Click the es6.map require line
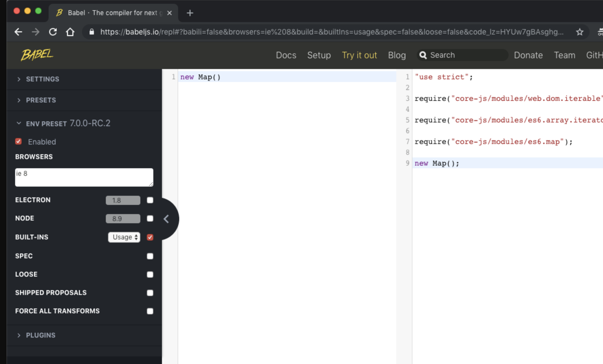 (x=493, y=142)
